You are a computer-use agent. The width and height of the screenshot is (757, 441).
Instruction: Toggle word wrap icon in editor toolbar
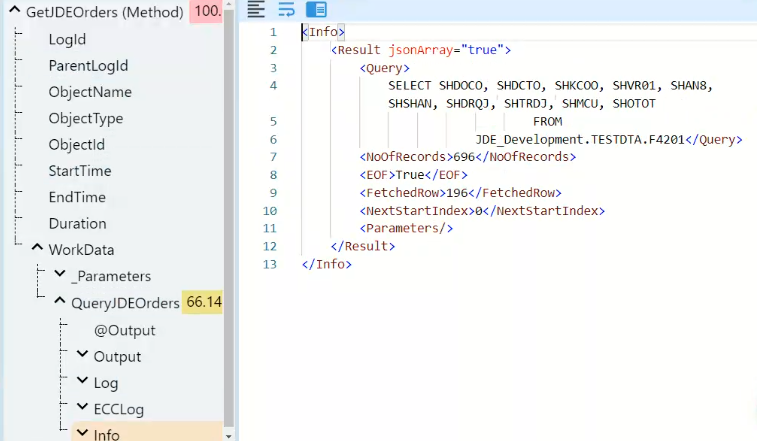click(x=286, y=9)
